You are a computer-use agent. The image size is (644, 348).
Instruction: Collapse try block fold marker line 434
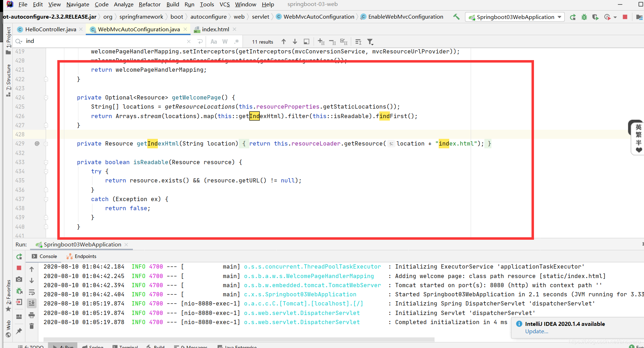click(46, 171)
